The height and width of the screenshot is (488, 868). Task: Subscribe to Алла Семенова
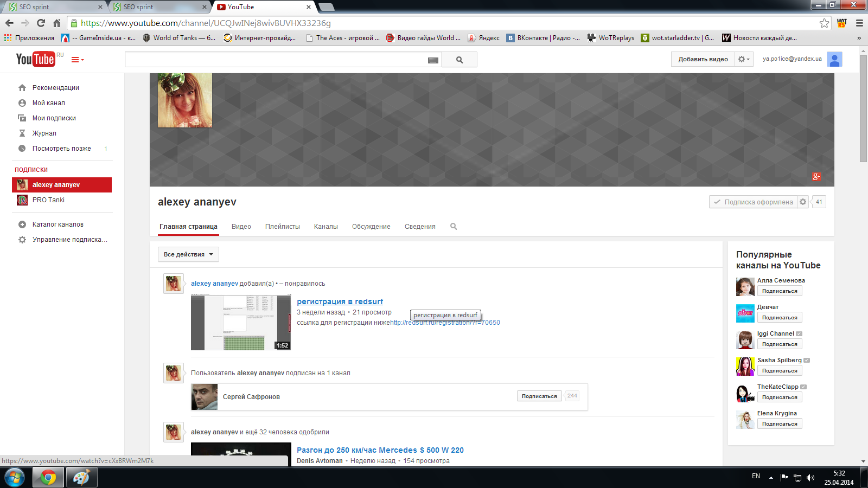(x=780, y=291)
